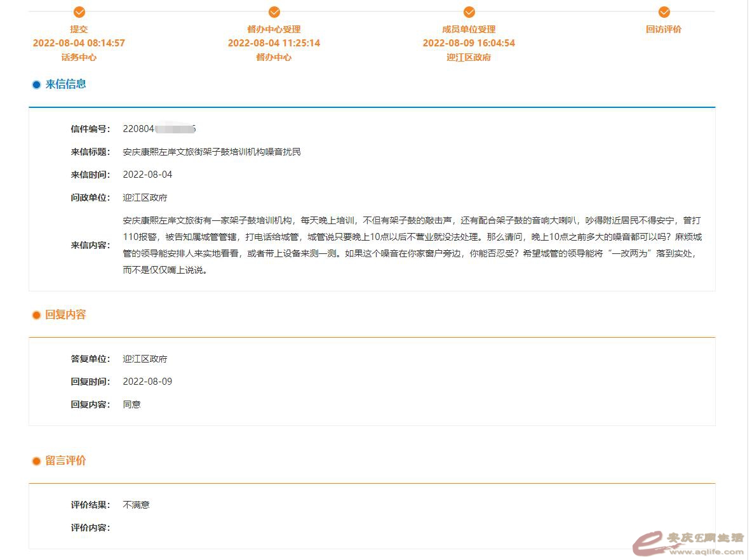The image size is (750, 560).
Task: Click the checkmark icon above 督办中心受理
Action: tap(274, 12)
